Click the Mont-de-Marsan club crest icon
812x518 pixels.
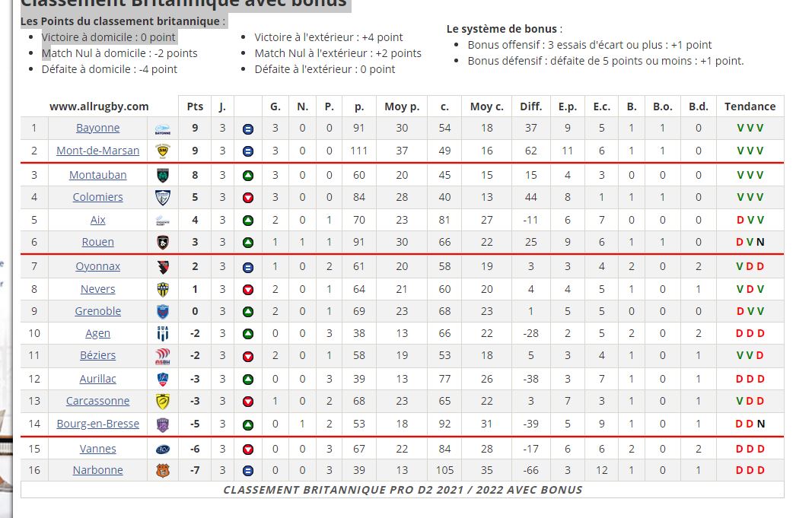(163, 151)
